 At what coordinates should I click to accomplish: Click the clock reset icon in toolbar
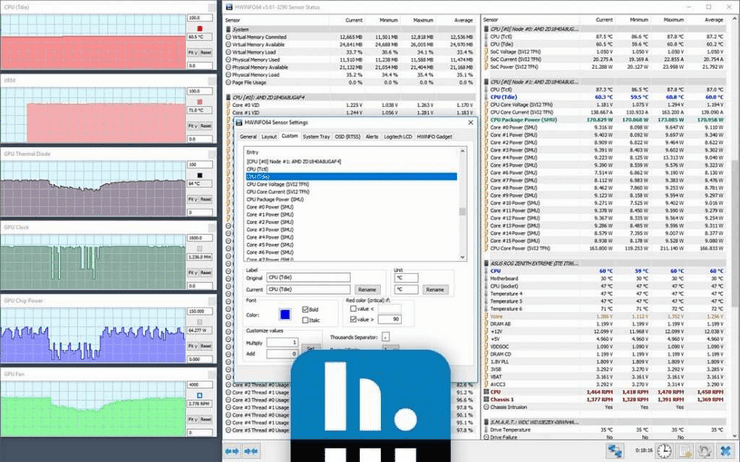point(664,450)
